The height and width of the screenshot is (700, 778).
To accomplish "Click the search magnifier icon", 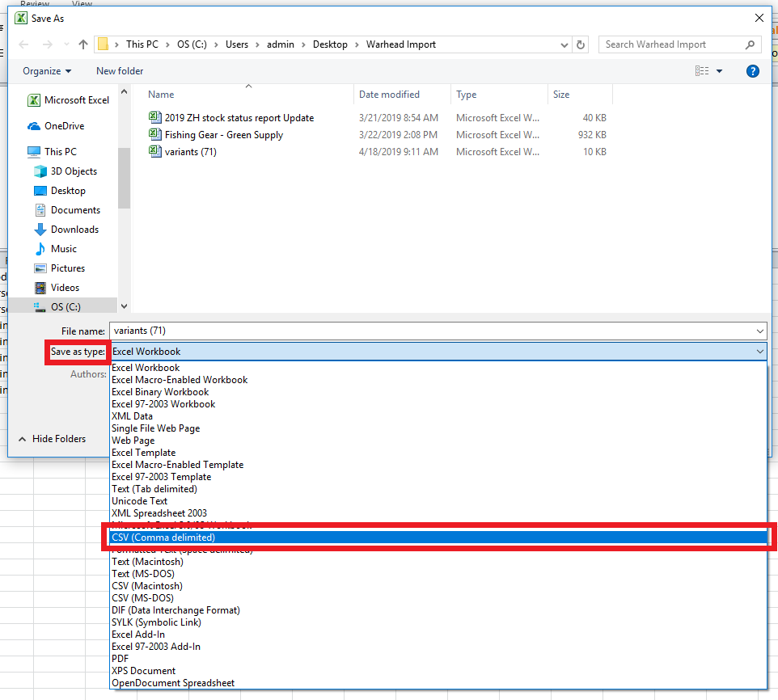I will click(x=750, y=44).
